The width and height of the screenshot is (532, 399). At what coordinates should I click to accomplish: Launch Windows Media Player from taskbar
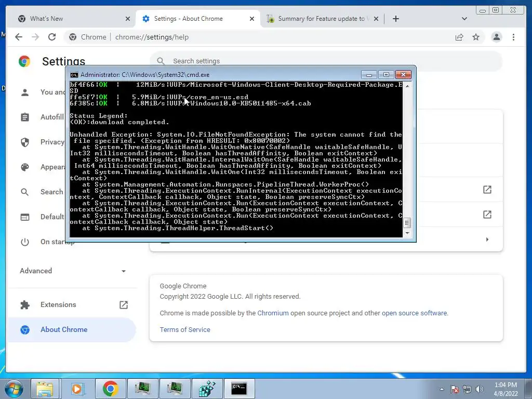(x=77, y=389)
